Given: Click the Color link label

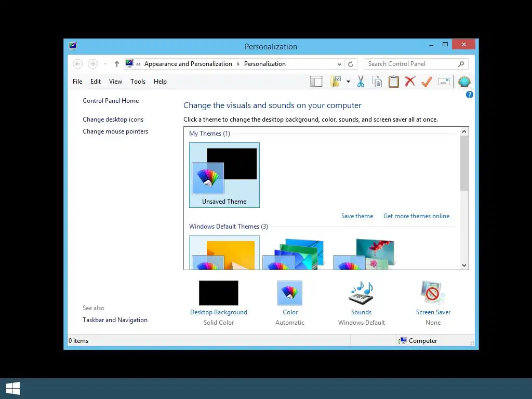Looking at the screenshot, I should [x=290, y=312].
